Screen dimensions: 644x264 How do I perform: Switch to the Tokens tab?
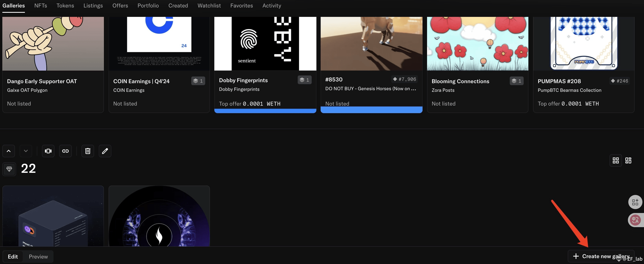coord(65,5)
